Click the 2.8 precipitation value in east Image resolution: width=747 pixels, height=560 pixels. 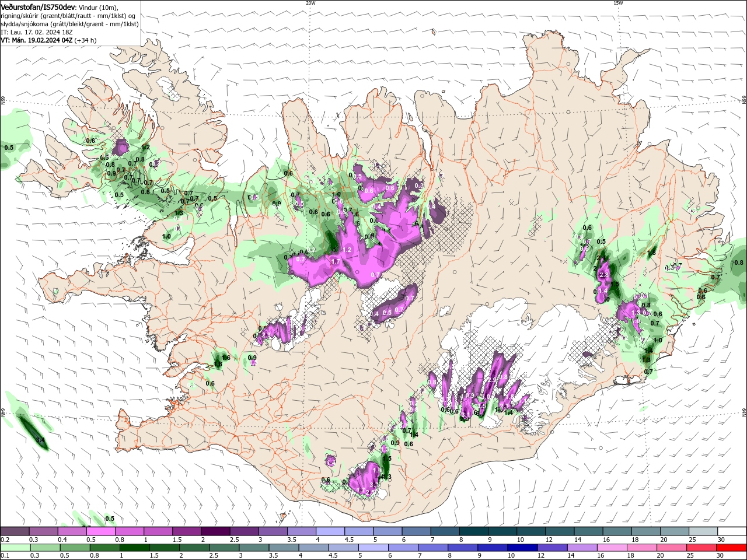tap(605, 275)
